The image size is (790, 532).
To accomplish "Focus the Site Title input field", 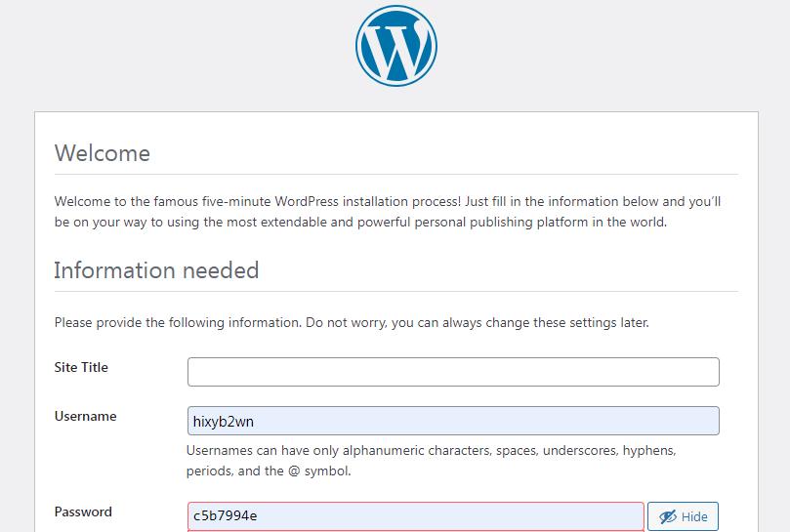I will (453, 372).
